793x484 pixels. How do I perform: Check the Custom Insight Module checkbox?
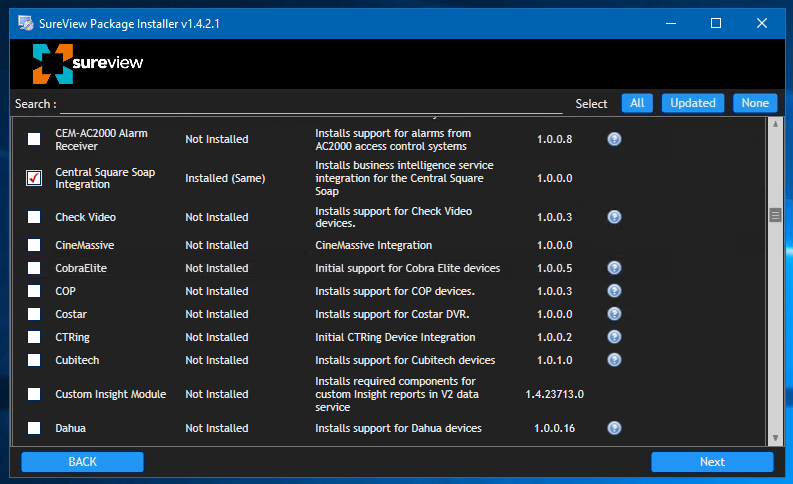(x=34, y=394)
